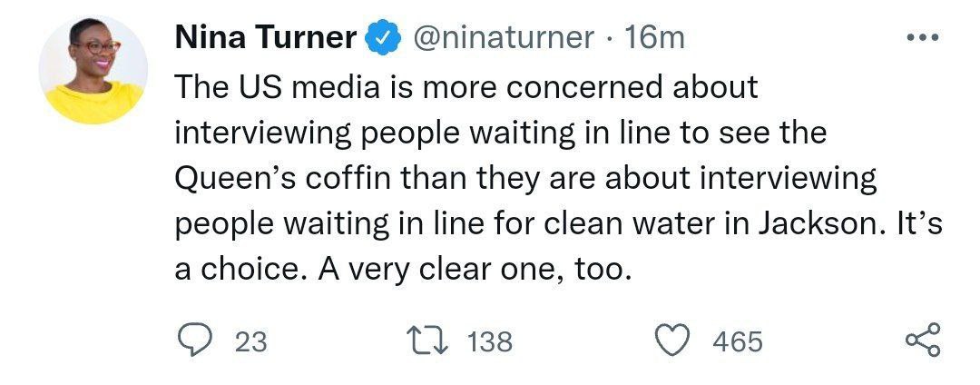This screenshot has width=980, height=385.
Task: Retweet using the arrows icon
Action: [428, 341]
